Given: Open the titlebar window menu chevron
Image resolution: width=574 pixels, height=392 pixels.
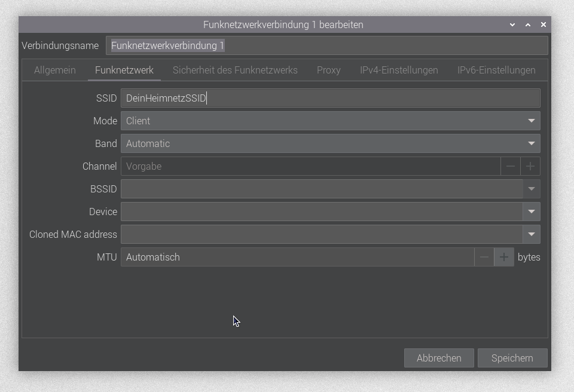Looking at the screenshot, I should coord(511,25).
